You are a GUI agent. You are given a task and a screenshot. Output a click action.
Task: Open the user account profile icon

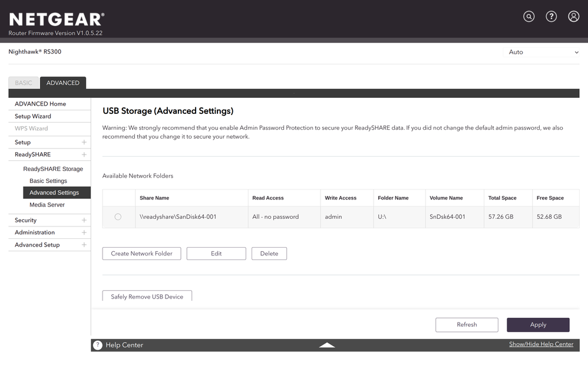(573, 17)
